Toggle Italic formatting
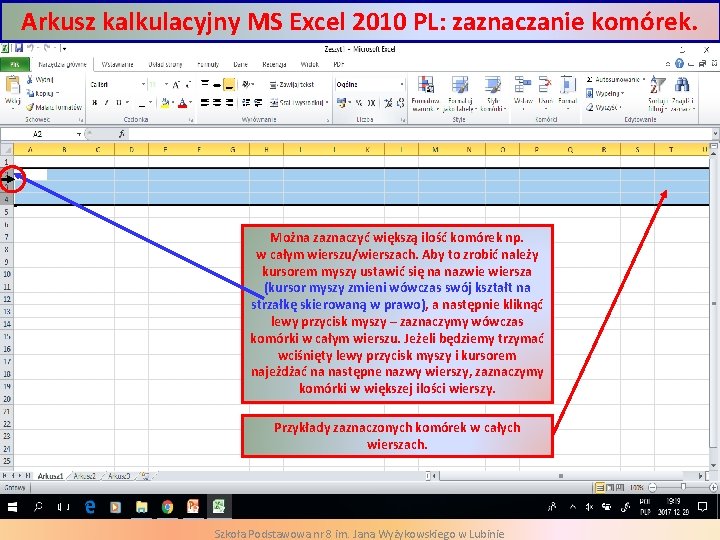 coord(107,102)
